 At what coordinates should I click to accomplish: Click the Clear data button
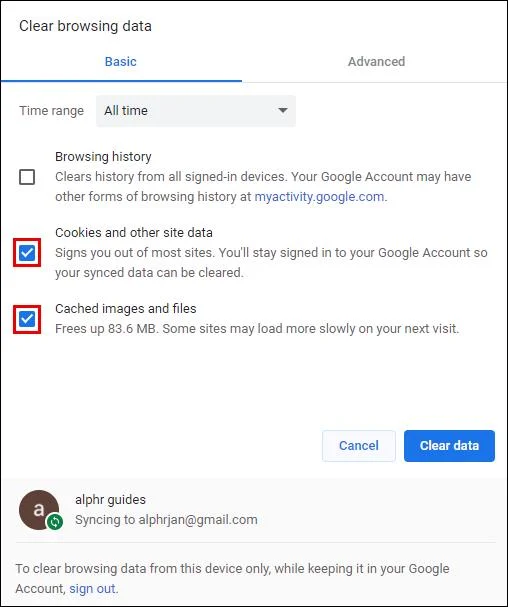click(449, 446)
